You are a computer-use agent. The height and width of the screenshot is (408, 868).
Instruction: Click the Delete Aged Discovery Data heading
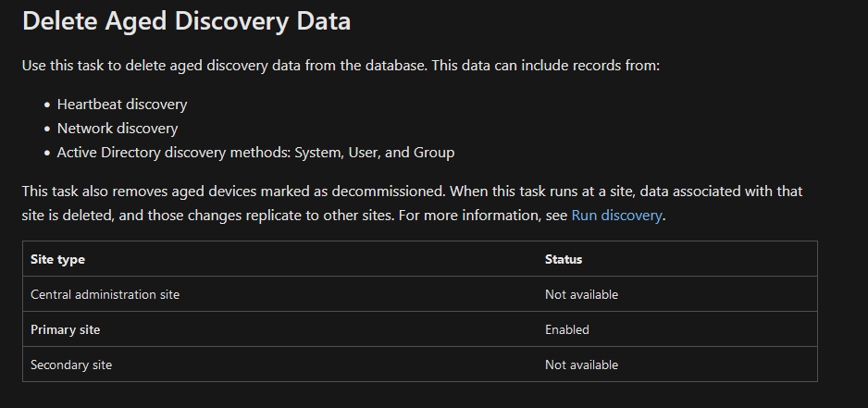pyautogui.click(x=187, y=21)
